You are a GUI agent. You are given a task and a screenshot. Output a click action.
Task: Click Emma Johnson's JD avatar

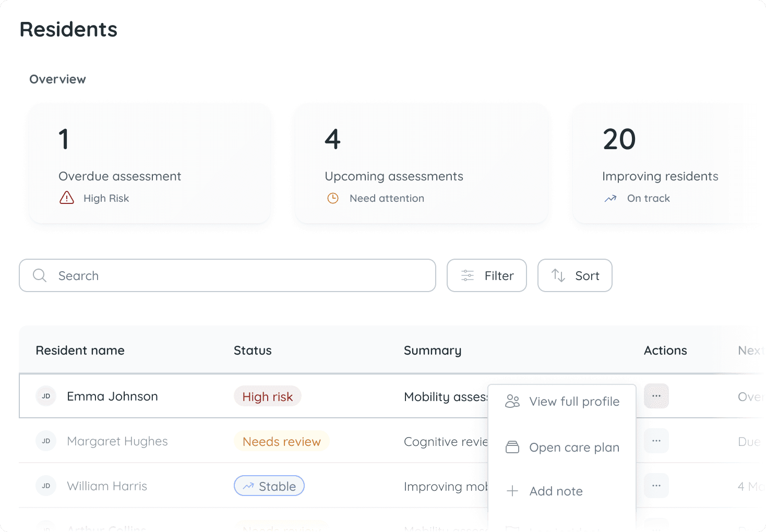coord(46,396)
